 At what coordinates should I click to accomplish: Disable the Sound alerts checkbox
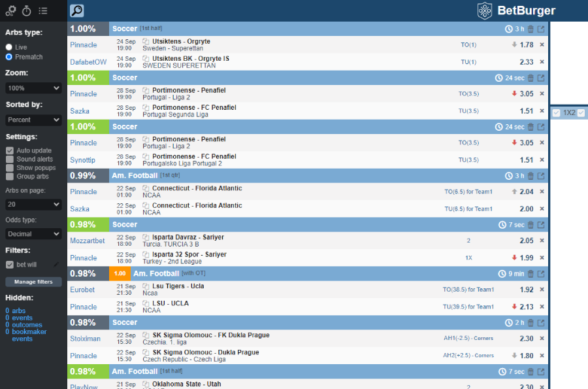point(9,159)
